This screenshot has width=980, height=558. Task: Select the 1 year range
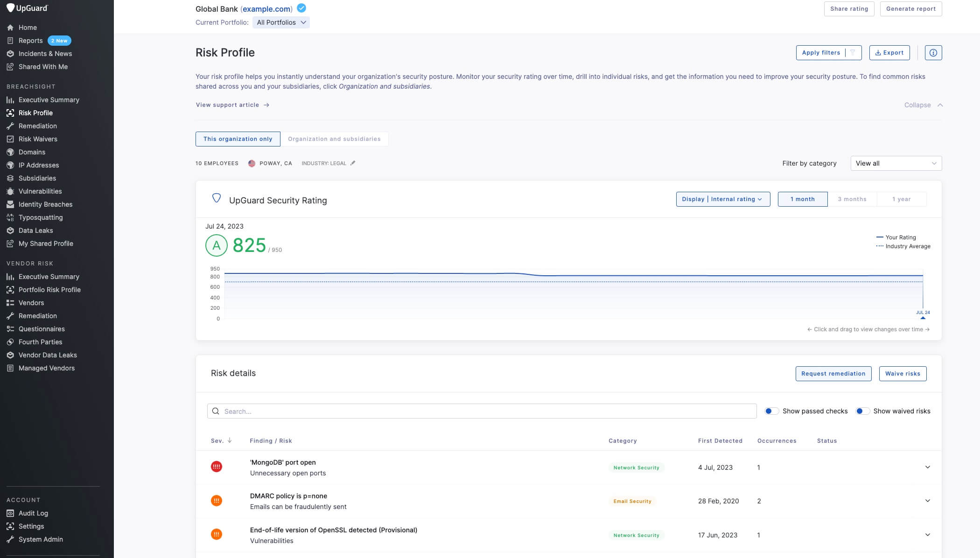point(901,199)
